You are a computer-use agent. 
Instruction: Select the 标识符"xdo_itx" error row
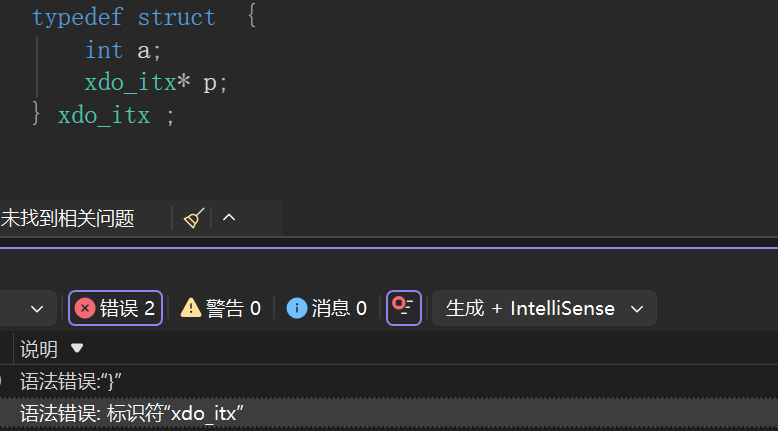click(x=132, y=414)
